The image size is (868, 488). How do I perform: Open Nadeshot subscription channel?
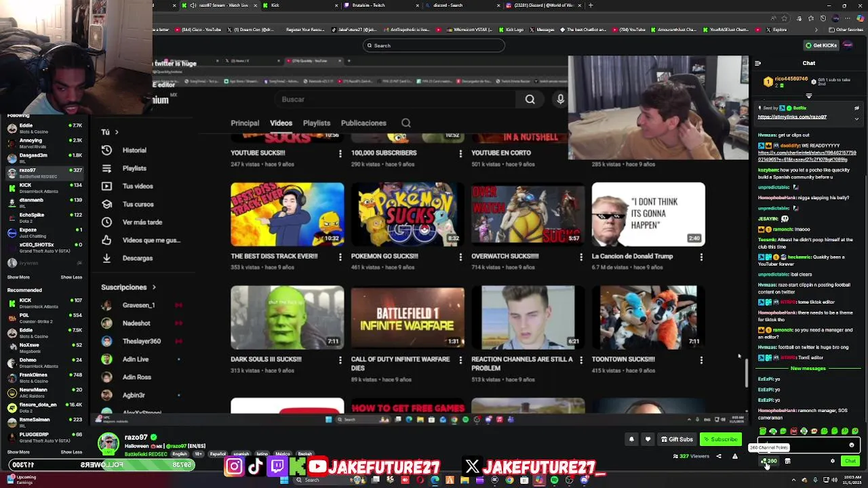point(136,323)
